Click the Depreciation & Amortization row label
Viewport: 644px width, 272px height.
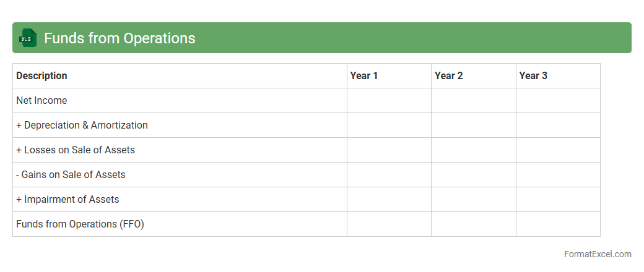click(x=82, y=125)
